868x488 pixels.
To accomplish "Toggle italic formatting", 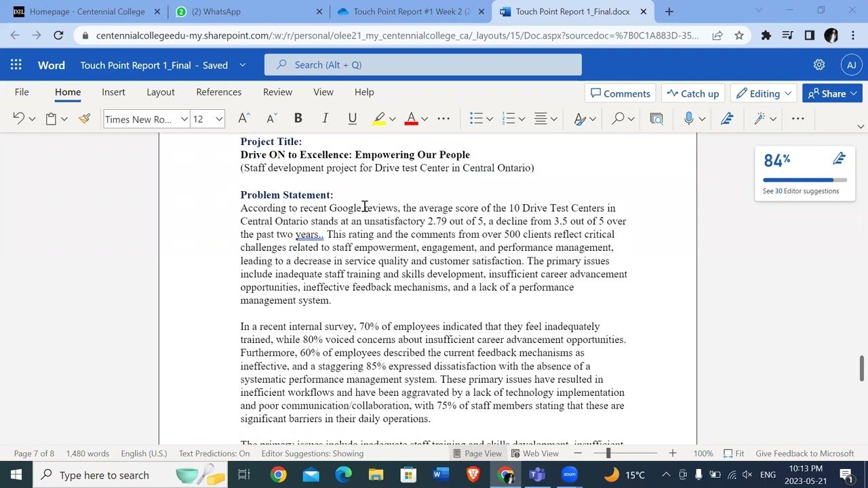I will [325, 119].
